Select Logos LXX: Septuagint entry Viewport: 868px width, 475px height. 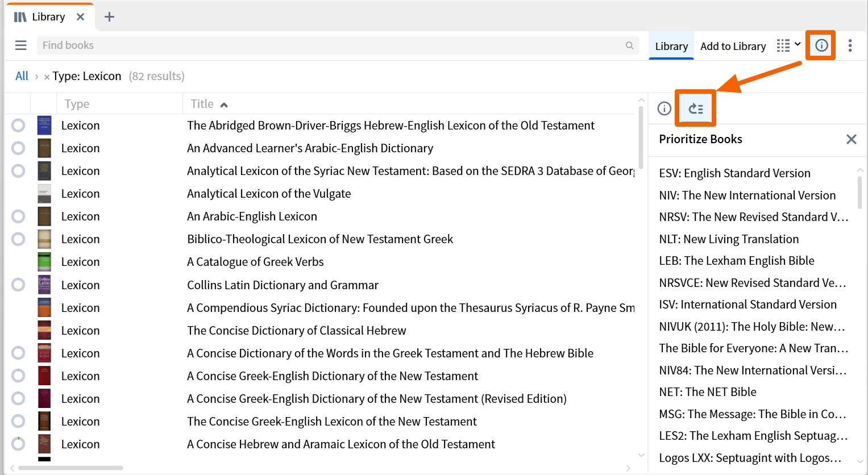click(750, 458)
